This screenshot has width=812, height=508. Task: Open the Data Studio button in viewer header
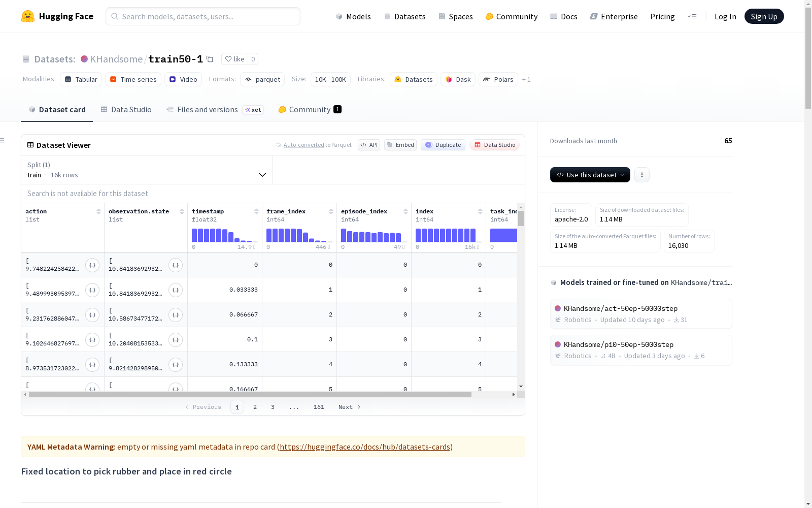pyautogui.click(x=495, y=145)
